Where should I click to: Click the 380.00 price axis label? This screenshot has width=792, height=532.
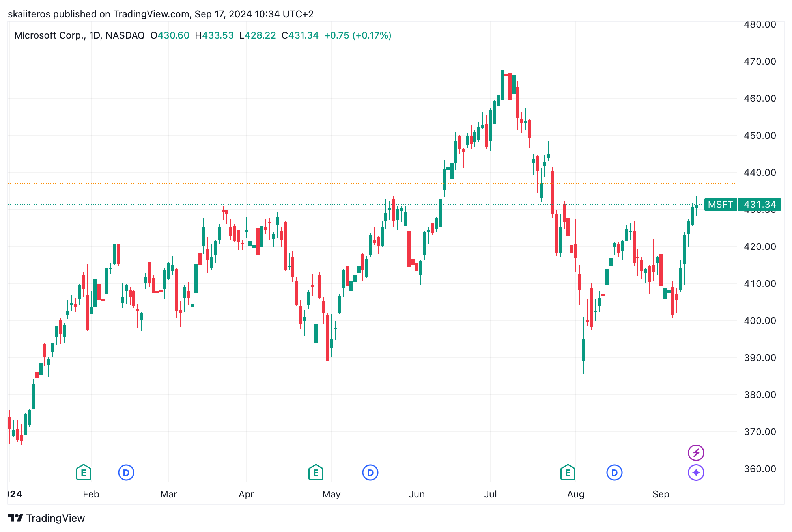[x=760, y=394]
